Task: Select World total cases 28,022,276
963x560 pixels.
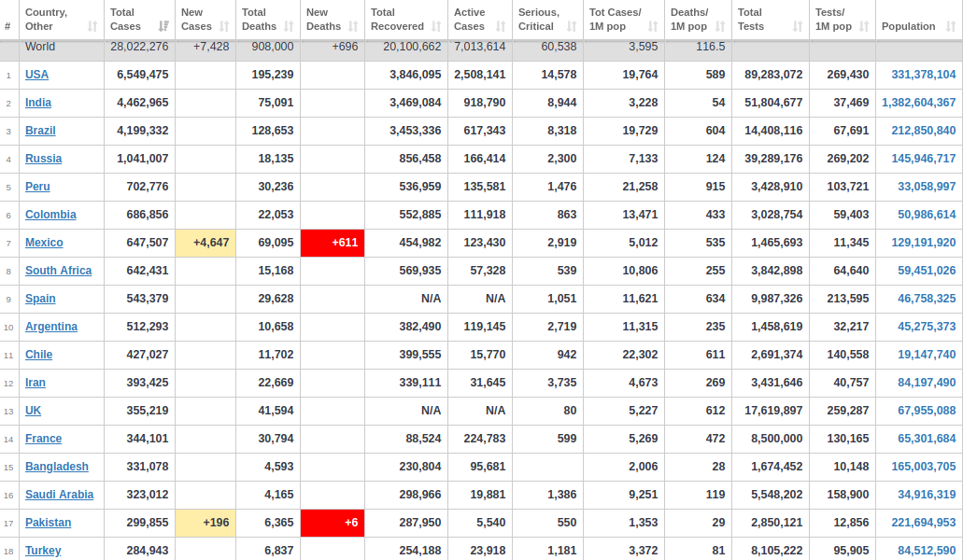Action: [x=139, y=47]
